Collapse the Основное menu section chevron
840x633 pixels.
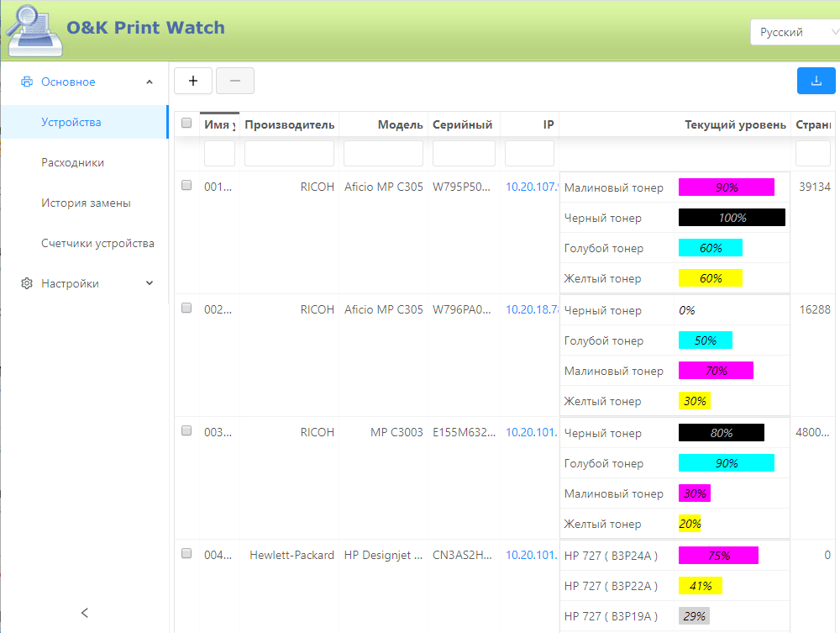(150, 82)
